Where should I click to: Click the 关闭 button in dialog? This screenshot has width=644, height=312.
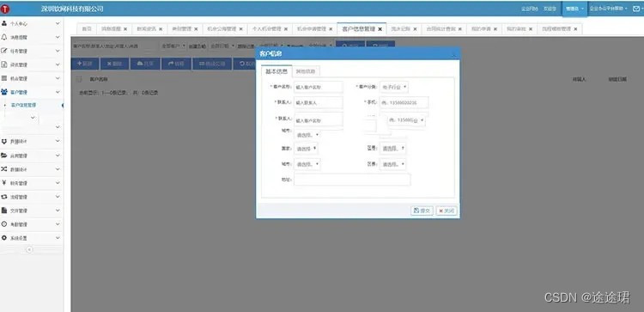click(x=446, y=211)
